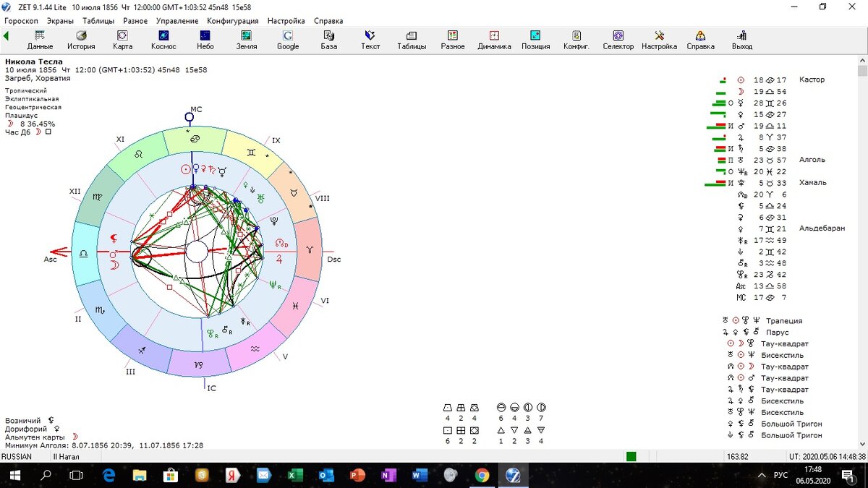Open the Разное menu in menu bar
The image size is (868, 488).
[135, 21]
